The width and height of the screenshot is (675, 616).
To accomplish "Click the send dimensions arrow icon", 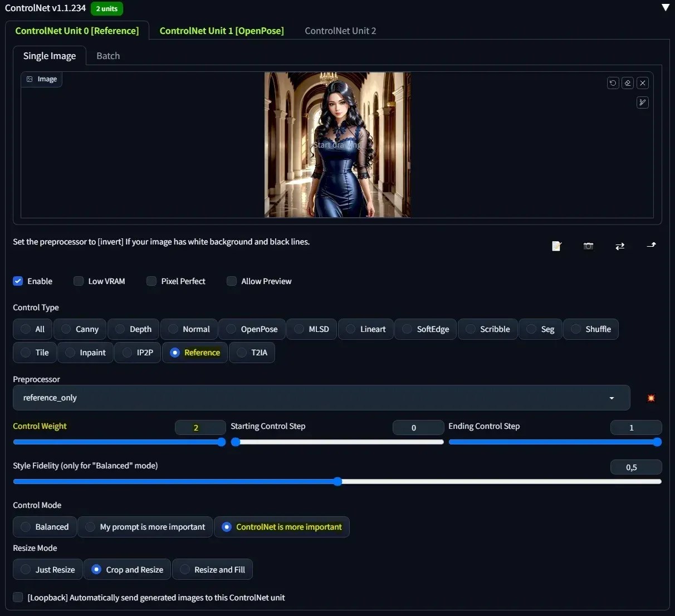I will 651,245.
